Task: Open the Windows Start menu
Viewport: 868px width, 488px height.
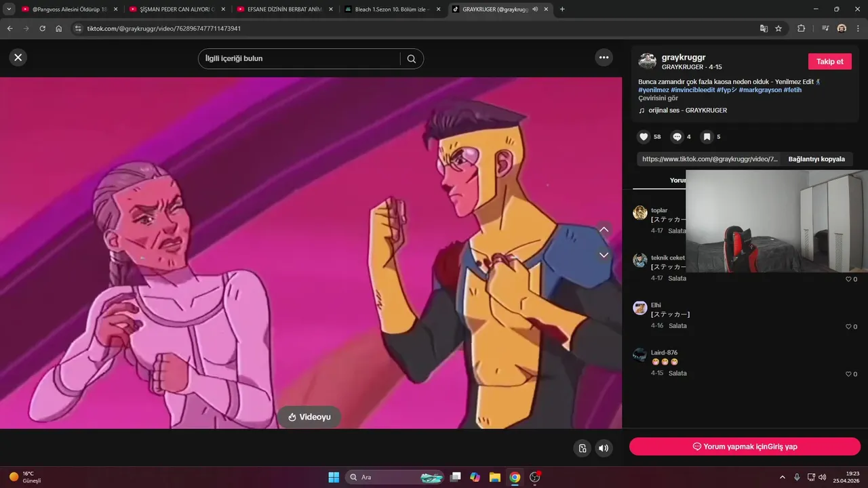Action: [334, 477]
